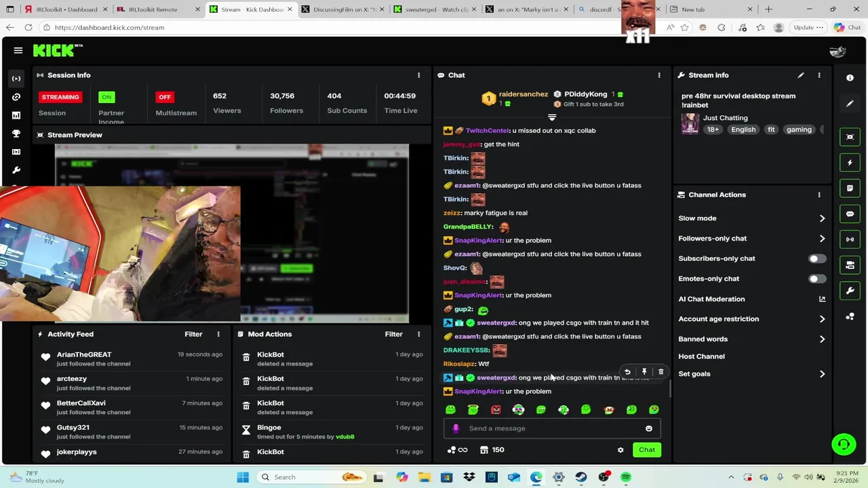This screenshot has width=868, height=488.
Task: Toggle the chat bubble panel icon in the right rail
Action: coord(850,213)
